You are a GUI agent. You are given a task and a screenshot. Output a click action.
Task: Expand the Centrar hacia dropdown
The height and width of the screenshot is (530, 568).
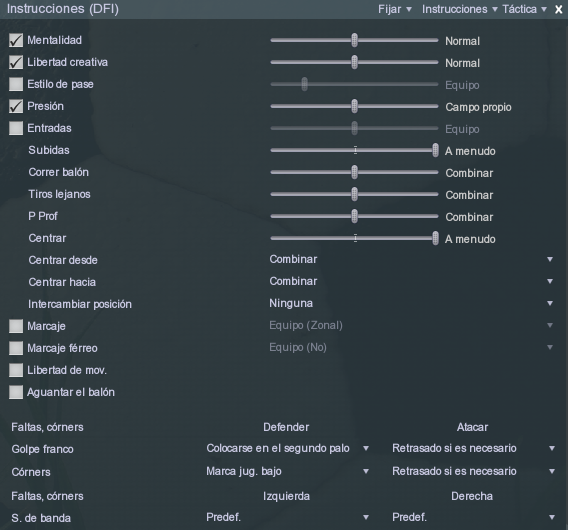pos(411,281)
